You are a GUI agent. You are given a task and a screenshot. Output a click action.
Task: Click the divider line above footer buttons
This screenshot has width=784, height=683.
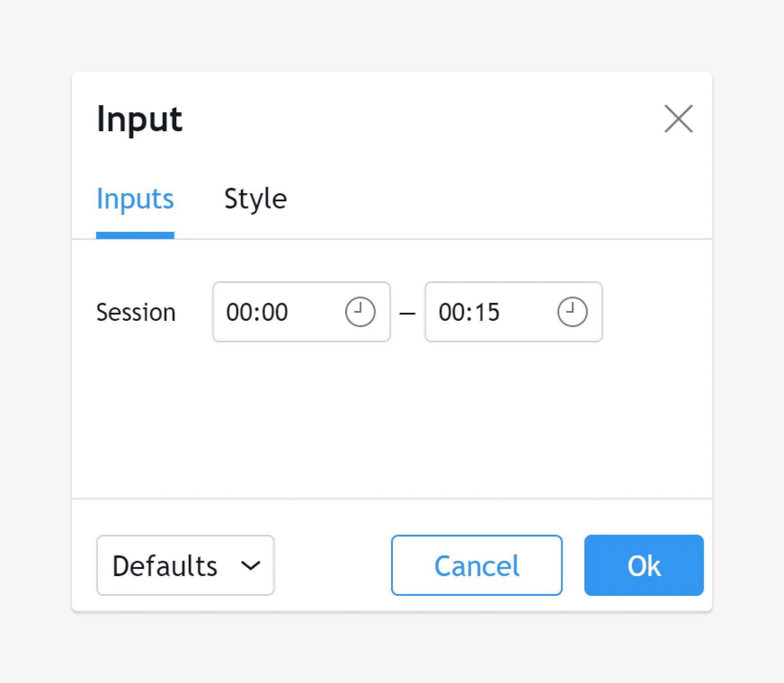click(x=391, y=498)
